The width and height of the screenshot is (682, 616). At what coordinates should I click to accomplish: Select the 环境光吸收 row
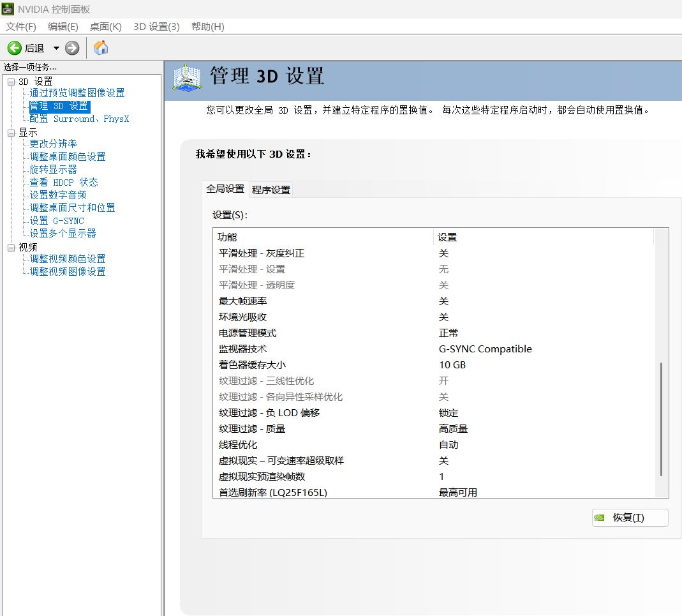click(x=434, y=317)
